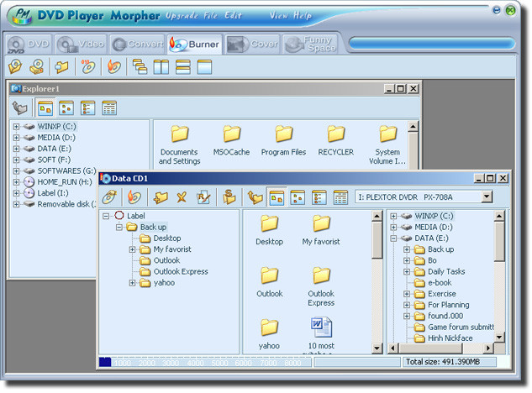
Task: Select large icons view in Explorer1 window
Action: 45,108
